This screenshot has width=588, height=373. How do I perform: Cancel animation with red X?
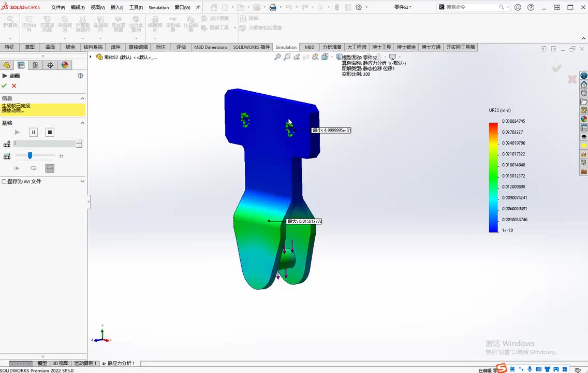(x=14, y=86)
